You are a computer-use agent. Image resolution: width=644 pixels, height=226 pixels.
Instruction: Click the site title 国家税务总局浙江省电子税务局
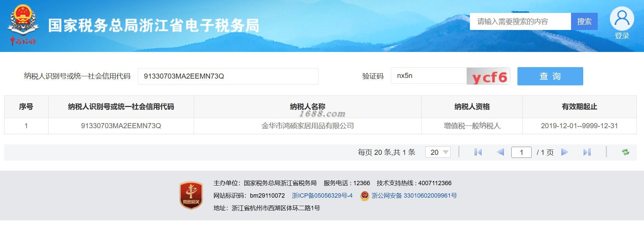tap(154, 26)
